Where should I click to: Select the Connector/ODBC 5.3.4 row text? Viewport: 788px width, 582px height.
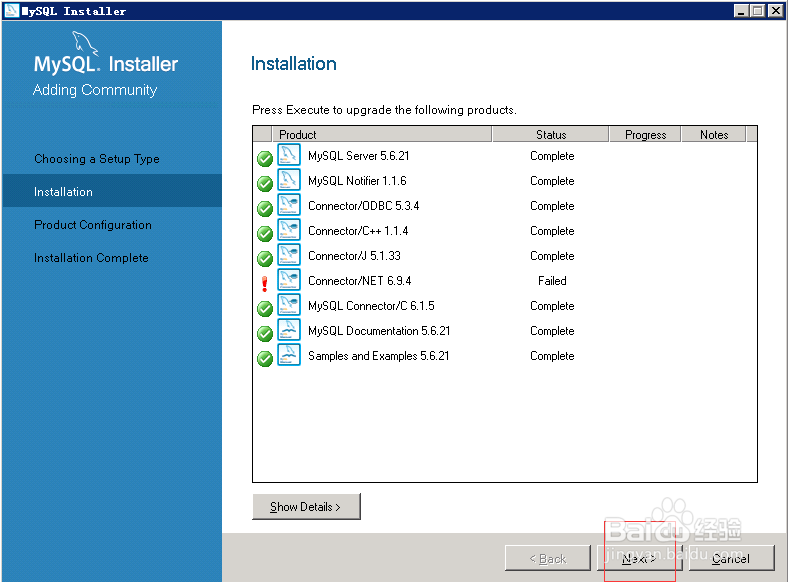363,206
